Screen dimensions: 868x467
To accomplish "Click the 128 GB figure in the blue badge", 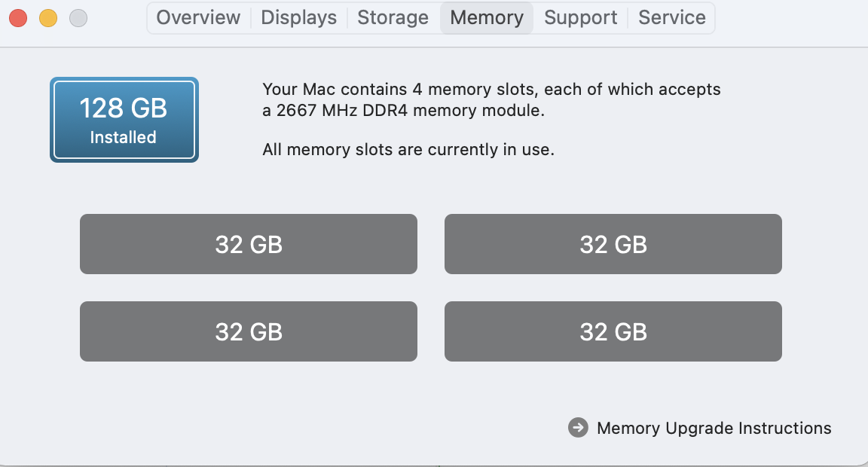I will pos(124,108).
